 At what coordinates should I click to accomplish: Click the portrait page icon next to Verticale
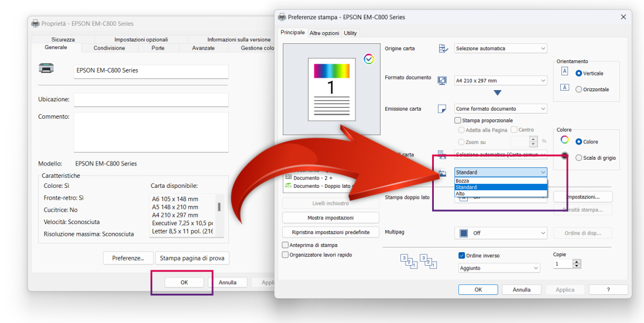[x=565, y=71]
